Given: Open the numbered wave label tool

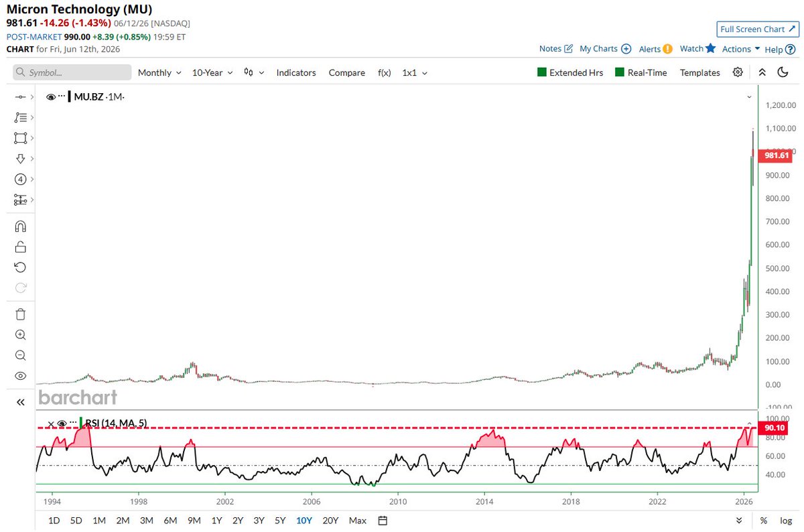Looking at the screenshot, I should coord(20,180).
